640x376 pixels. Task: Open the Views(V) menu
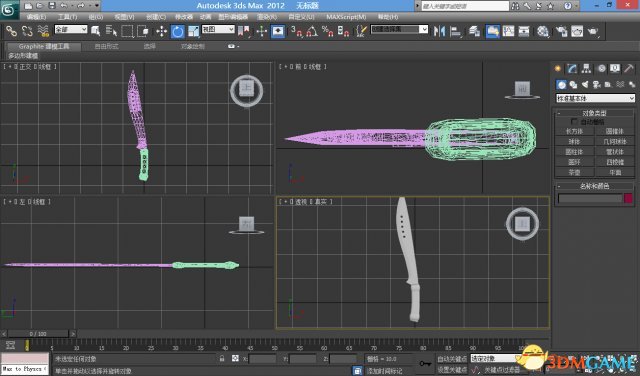(x=124, y=17)
